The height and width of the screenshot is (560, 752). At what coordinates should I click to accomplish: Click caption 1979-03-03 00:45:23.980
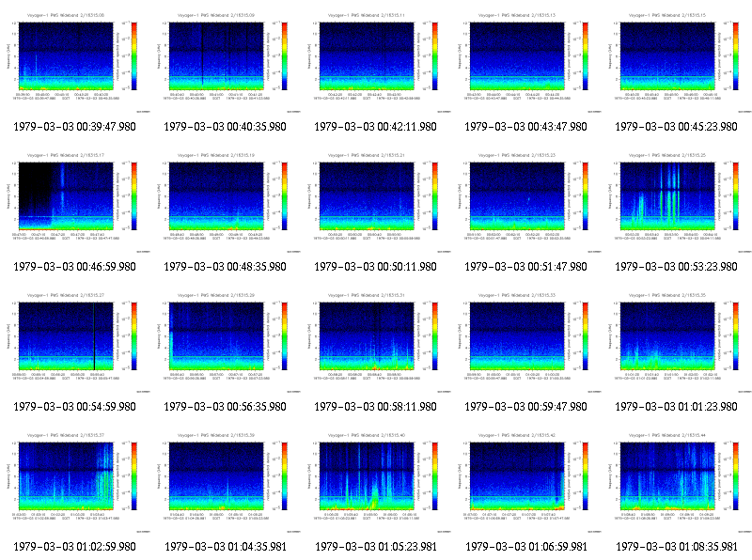pos(676,127)
